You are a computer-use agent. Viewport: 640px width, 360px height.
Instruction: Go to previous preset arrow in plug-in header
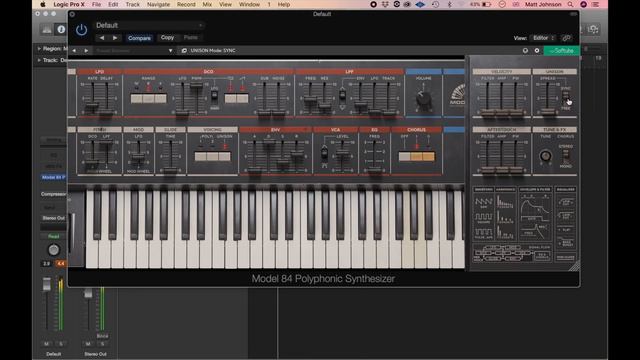click(102, 38)
